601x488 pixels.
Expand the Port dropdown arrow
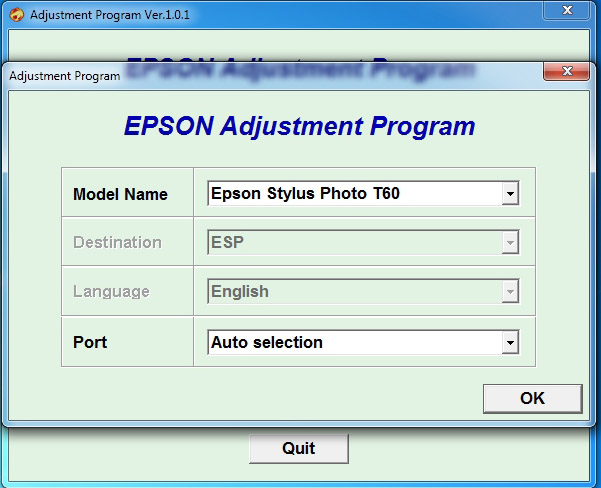(510, 342)
